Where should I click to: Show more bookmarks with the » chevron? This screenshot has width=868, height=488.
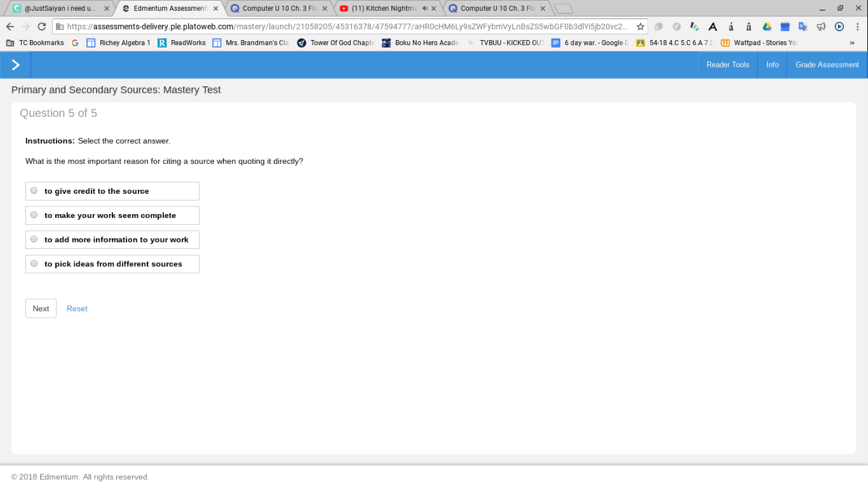coord(852,43)
